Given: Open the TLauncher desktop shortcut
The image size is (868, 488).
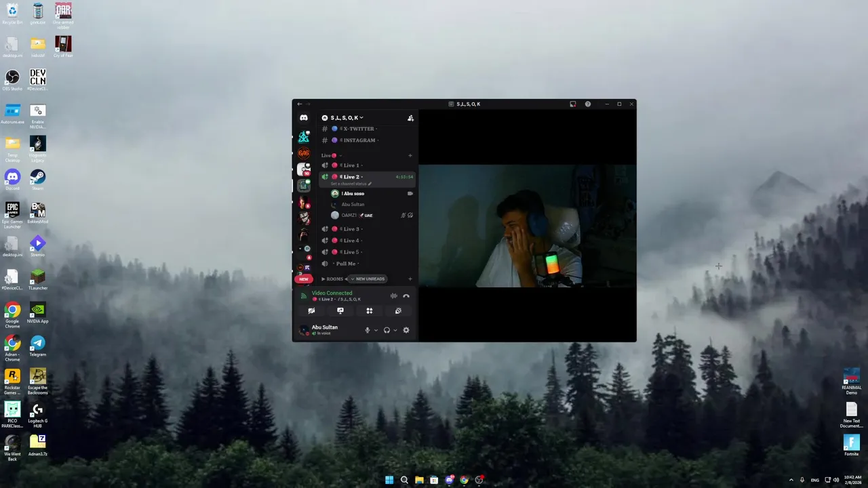Looking at the screenshot, I should pyautogui.click(x=37, y=279).
